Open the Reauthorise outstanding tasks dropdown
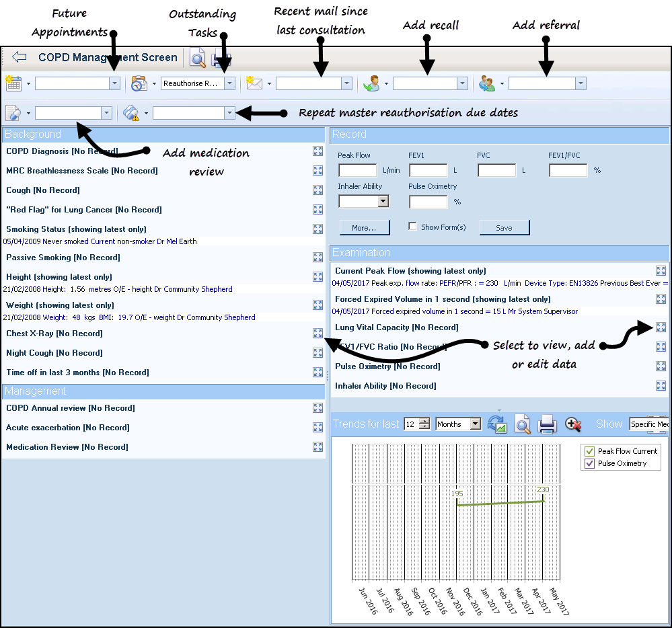 [230, 83]
